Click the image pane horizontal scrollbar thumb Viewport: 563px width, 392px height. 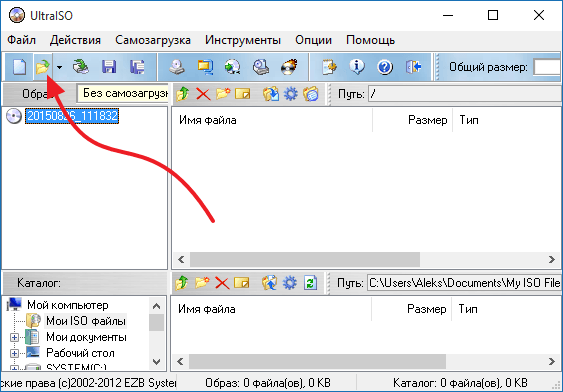[x=305, y=259]
